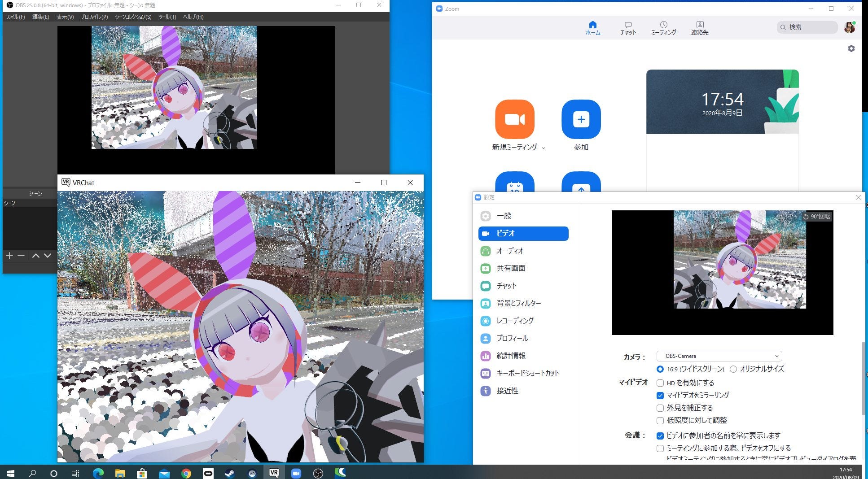The width and height of the screenshot is (868, 479).
Task: Select Video in Zoom settings sidebar
Action: pyautogui.click(x=523, y=233)
